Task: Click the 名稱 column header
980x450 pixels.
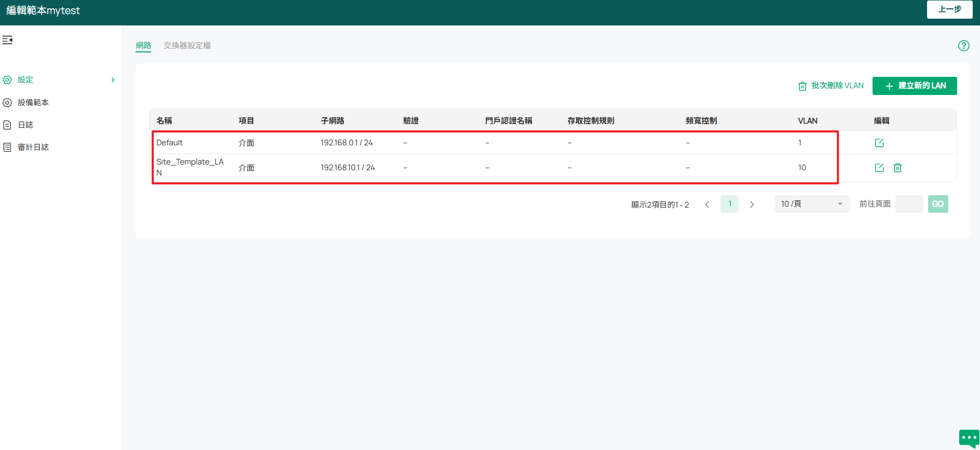Action: pos(164,120)
